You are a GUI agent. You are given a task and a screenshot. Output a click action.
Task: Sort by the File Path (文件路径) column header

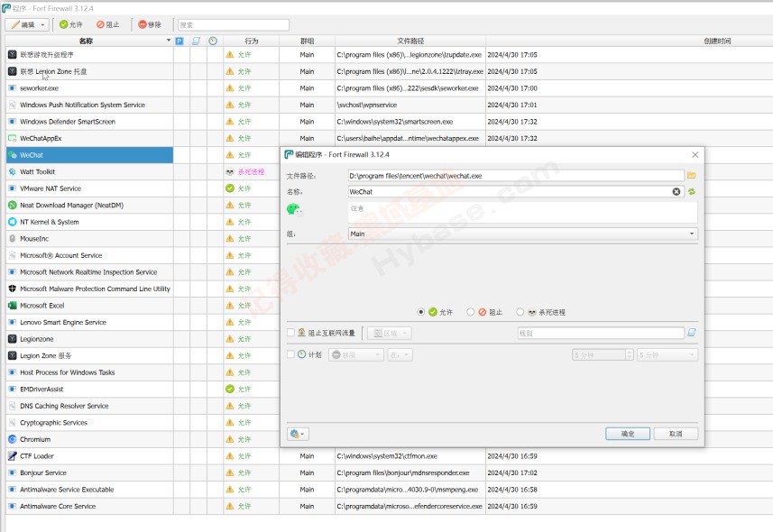(410, 41)
